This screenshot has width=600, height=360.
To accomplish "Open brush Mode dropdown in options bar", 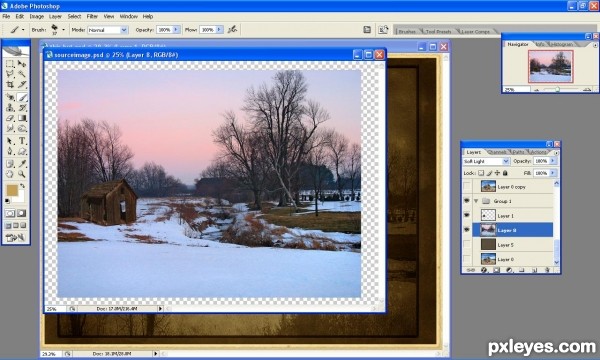I will click(x=124, y=29).
